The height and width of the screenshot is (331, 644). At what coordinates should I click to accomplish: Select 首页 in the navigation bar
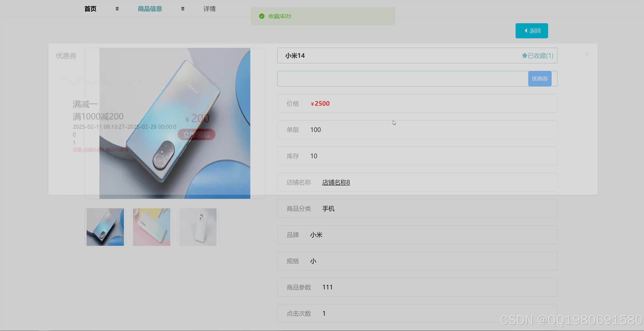click(x=90, y=9)
